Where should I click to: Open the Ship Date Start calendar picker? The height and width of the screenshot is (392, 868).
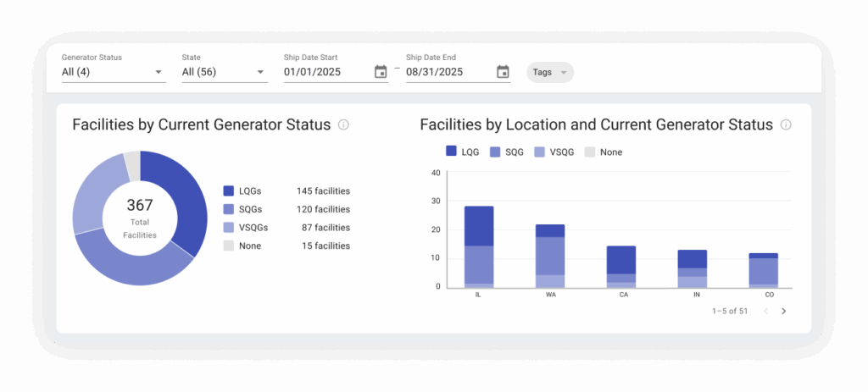(381, 72)
